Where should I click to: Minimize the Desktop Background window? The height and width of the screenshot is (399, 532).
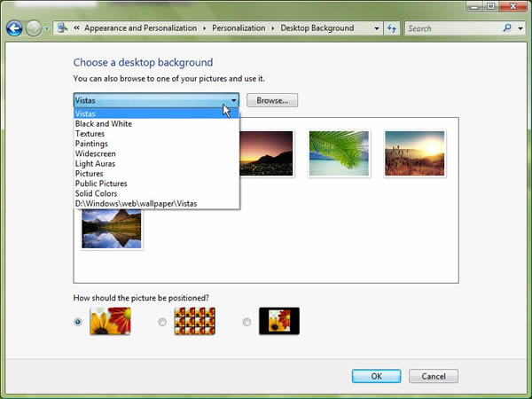474,7
